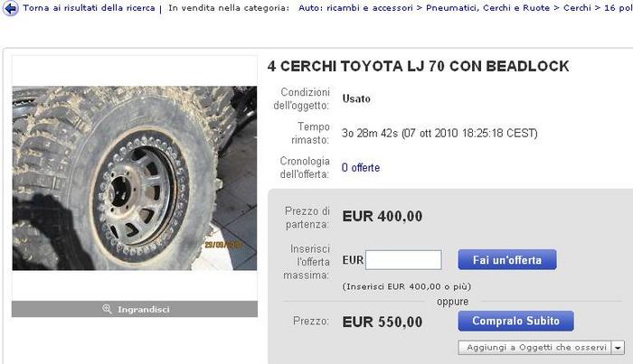Click the magnifier icon beside Ingrandisci

(x=107, y=309)
